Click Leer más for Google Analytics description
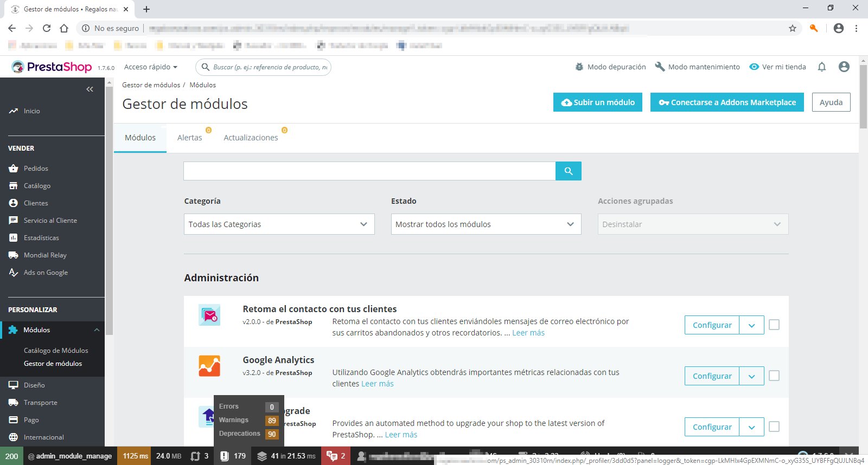The image size is (868, 465). coord(378,384)
